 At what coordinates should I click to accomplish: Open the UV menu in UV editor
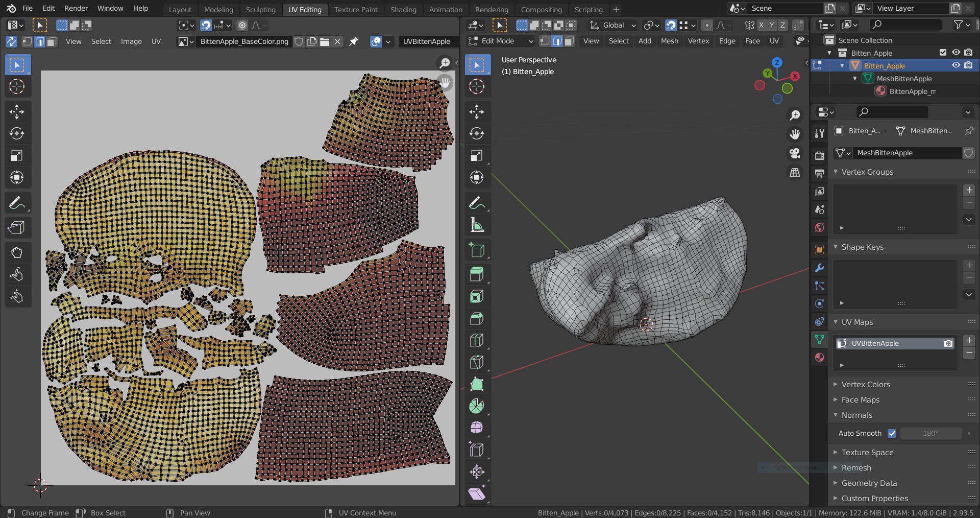[156, 41]
